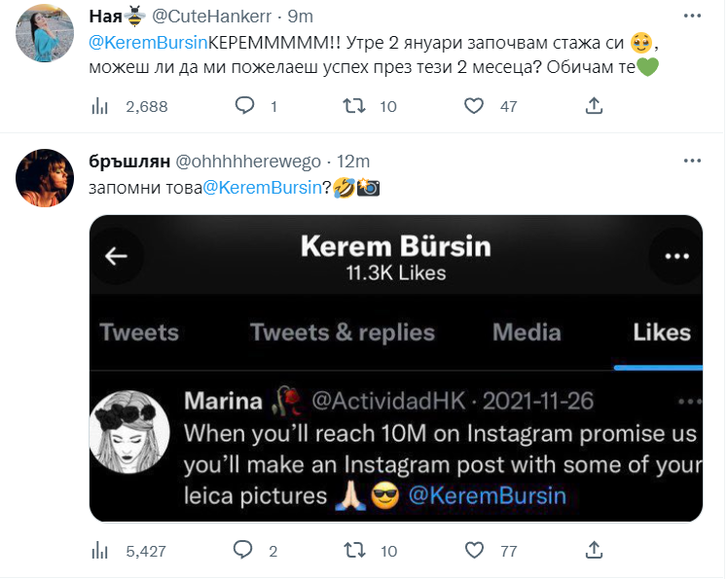Like the tweet from ohhhhherewego
Image resolution: width=728 pixels, height=579 pixels.
pos(474,552)
